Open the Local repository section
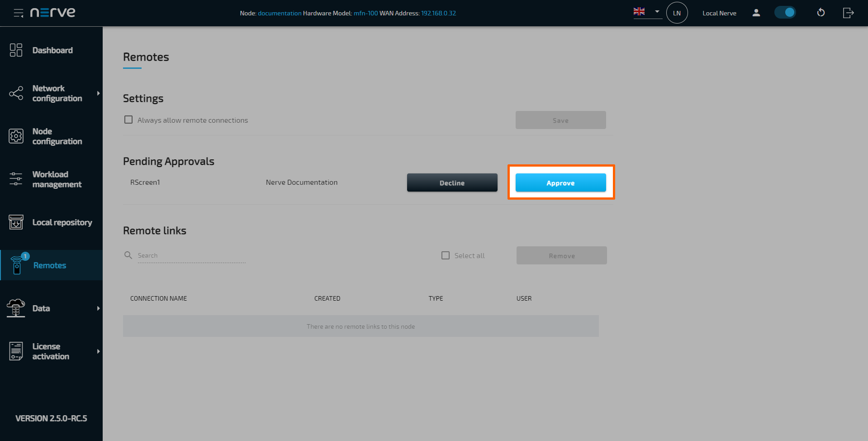 [16, 222]
